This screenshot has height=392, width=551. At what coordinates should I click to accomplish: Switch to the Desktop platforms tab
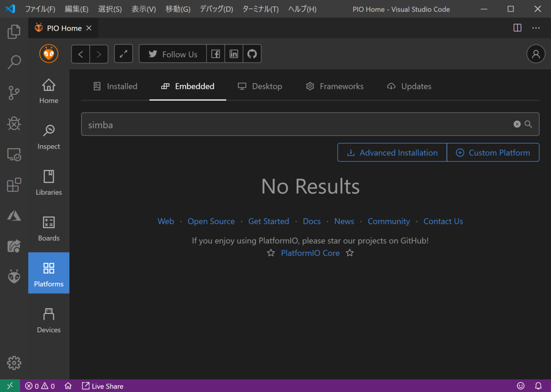(x=260, y=86)
